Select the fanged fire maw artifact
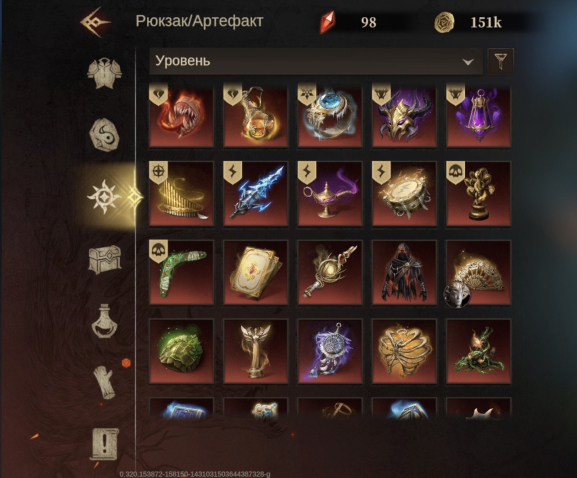Image resolution: width=577 pixels, height=478 pixels. click(181, 116)
